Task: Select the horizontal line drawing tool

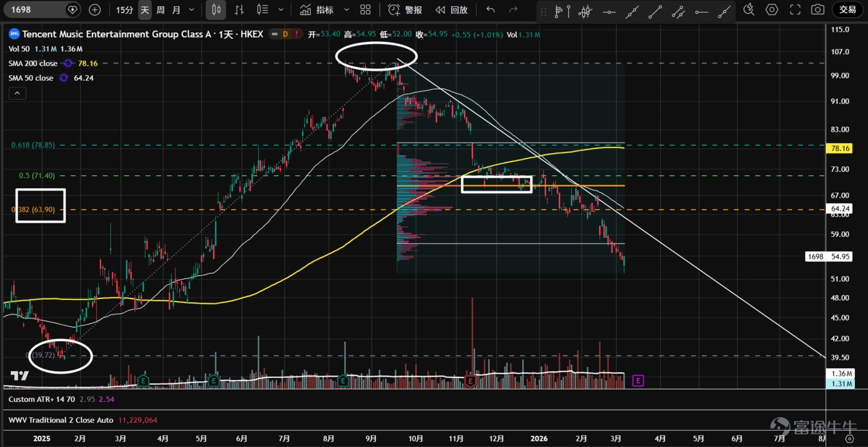Action: pos(609,11)
